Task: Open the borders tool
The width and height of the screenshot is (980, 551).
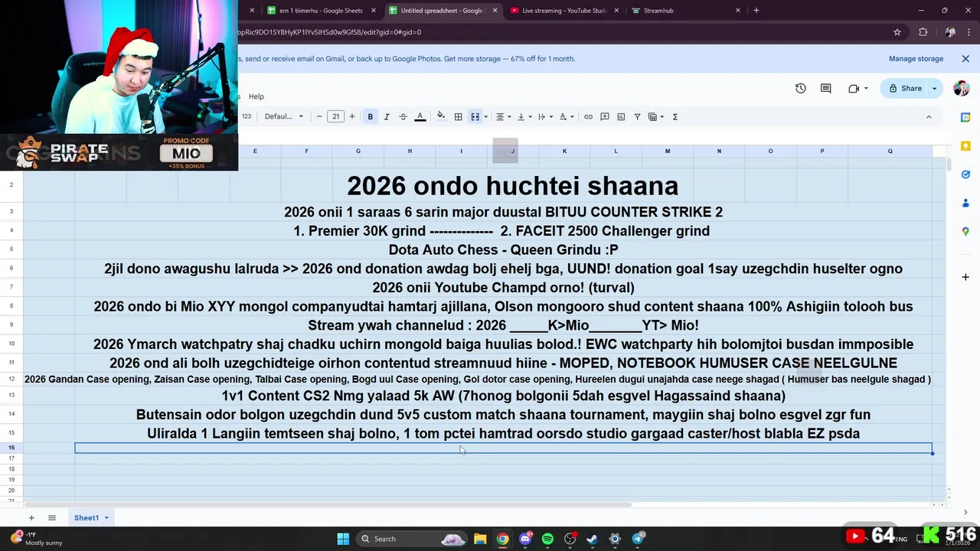Action: tap(458, 116)
